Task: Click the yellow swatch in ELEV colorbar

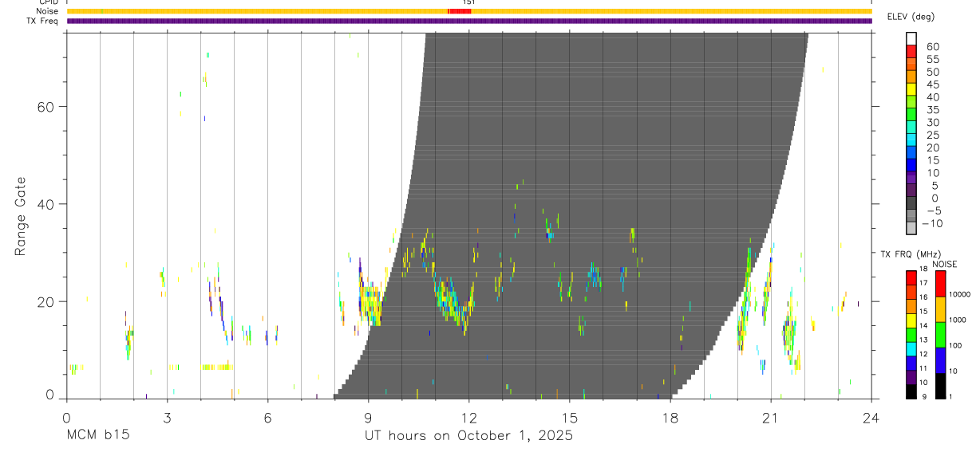Action: click(x=911, y=89)
